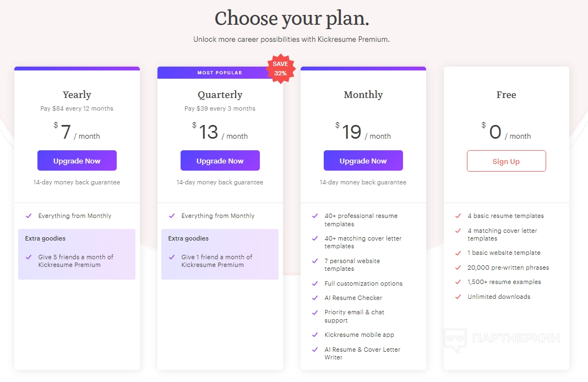Click checkmark next to 1,500+ resume examples
The width and height of the screenshot is (588, 382).
click(x=458, y=282)
